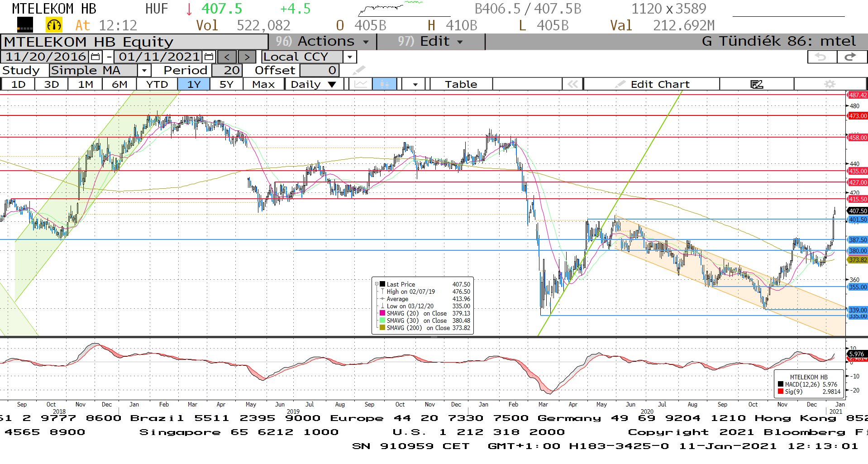
Task: Click the green SMAVG (30) swatch
Action: [382, 320]
